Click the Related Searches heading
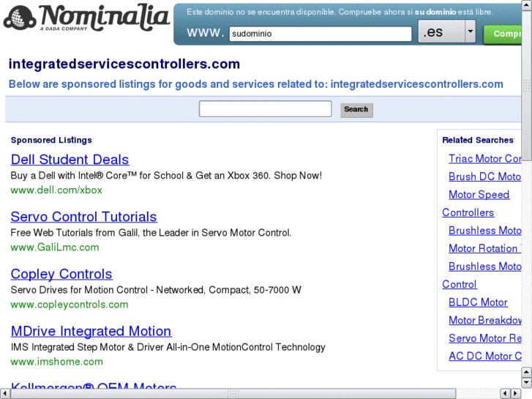The width and height of the screenshot is (532, 399). pos(478,140)
